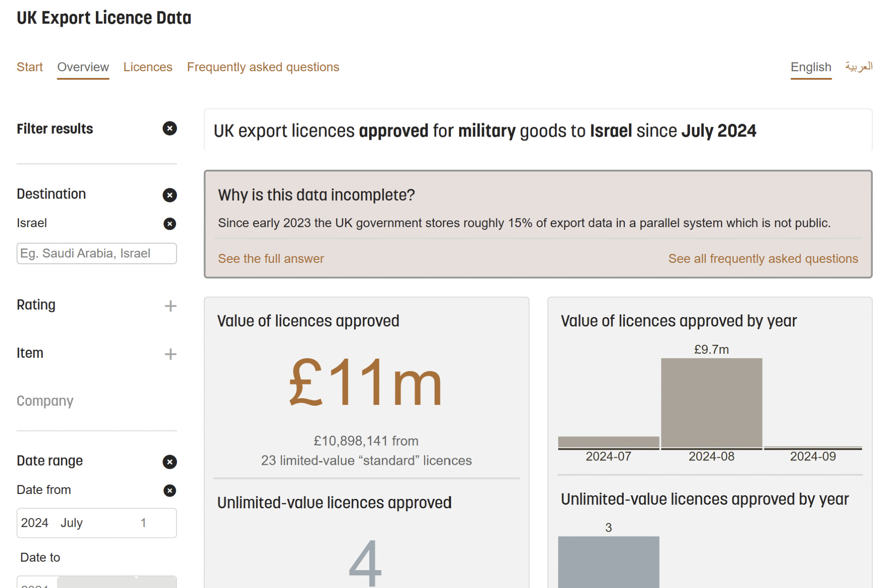The width and height of the screenshot is (896, 588).
Task: Clear the Date range filter
Action: pos(169,462)
